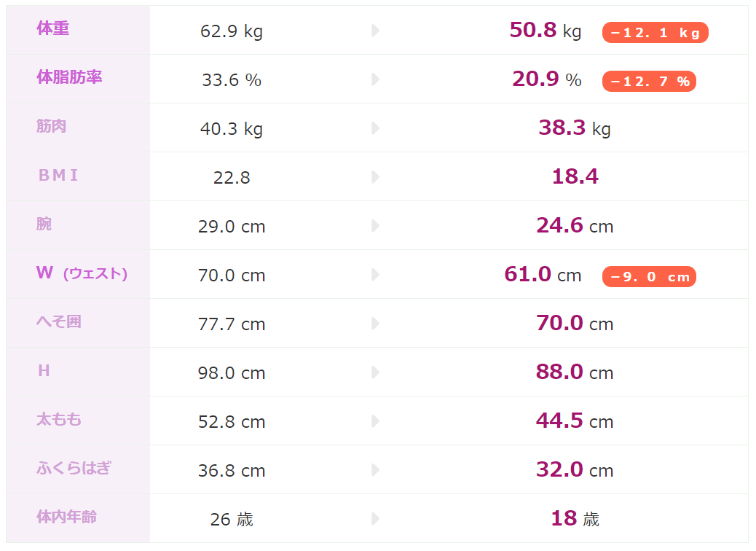Click the 体内年齢 row label

tap(66, 517)
